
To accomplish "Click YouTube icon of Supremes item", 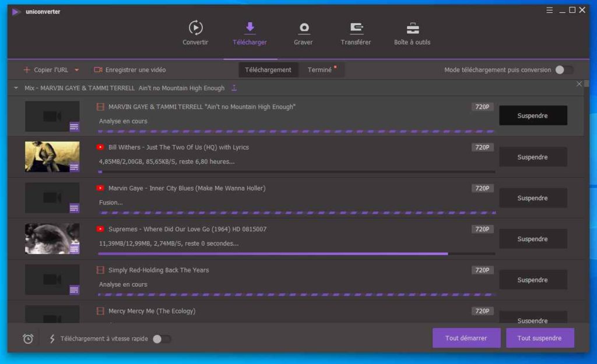I will [100, 229].
